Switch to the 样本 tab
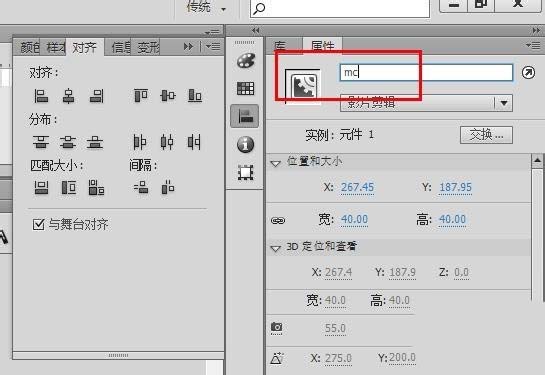545x375 pixels. 56,47
